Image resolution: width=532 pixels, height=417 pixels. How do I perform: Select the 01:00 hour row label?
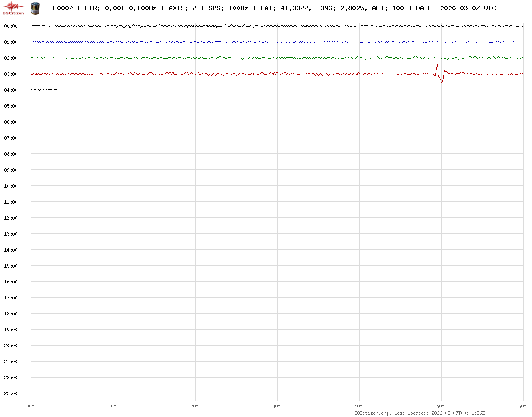(x=11, y=42)
